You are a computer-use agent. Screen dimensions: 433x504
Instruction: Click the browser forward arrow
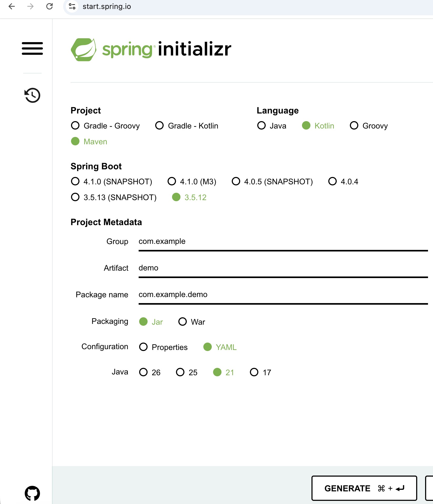31,6
